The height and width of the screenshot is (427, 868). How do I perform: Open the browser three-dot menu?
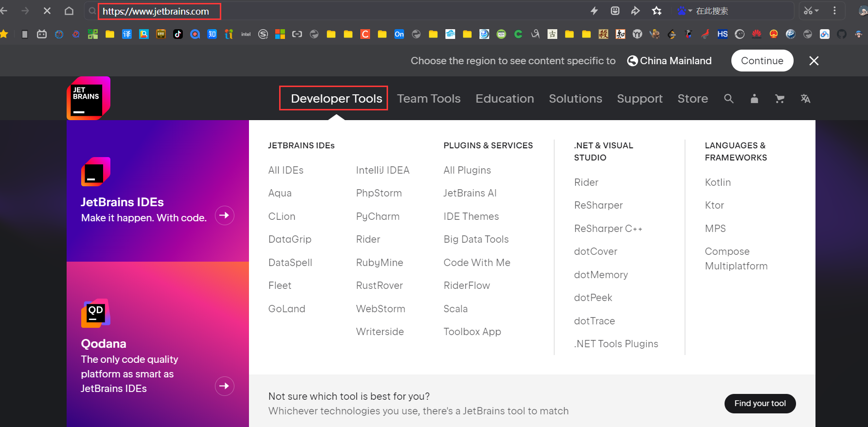(834, 11)
